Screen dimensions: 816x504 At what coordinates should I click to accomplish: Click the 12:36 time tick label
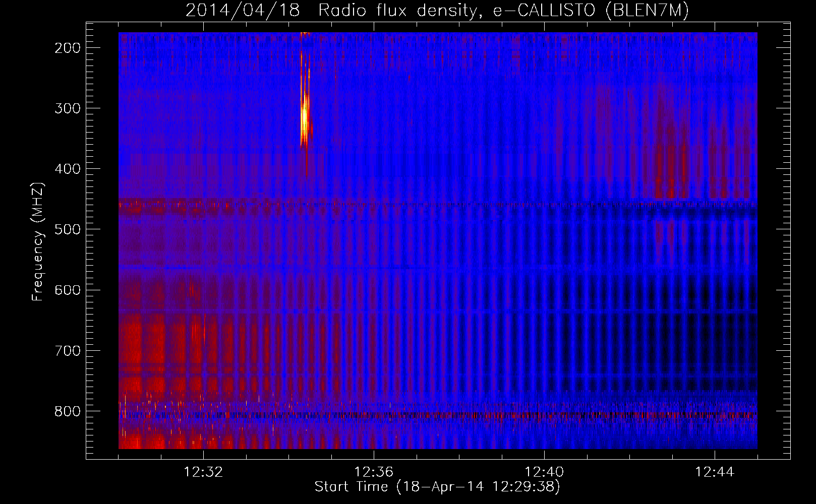click(x=374, y=472)
